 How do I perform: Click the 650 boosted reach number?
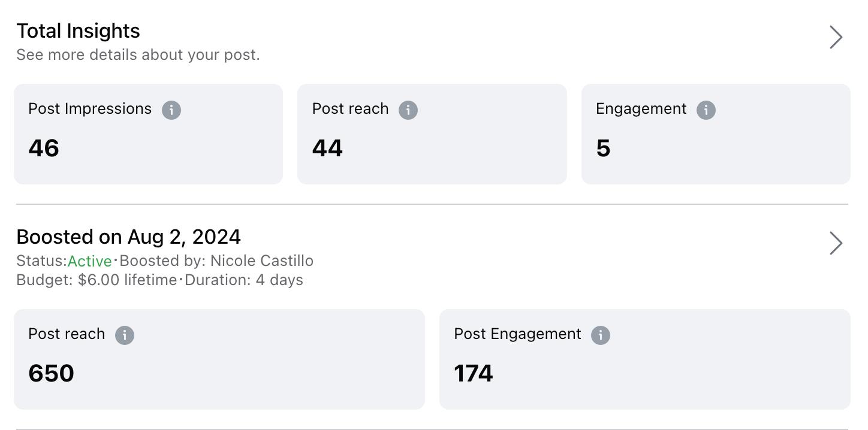51,373
